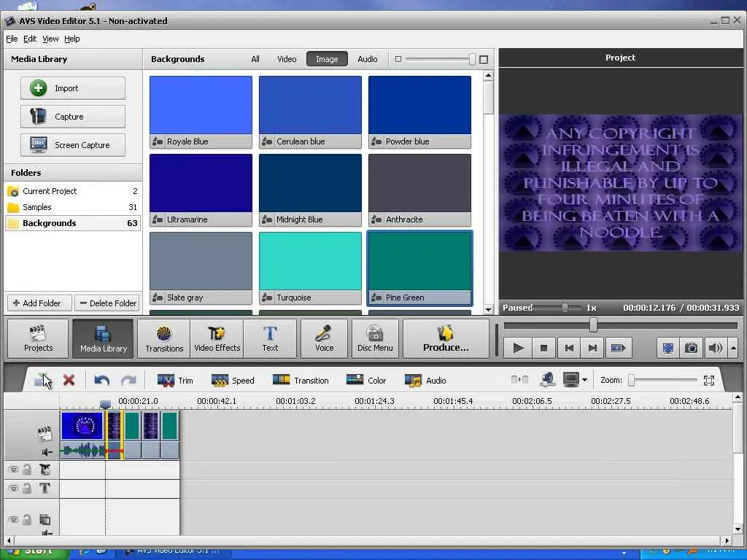Expand the Backgrounds folder in Folders list
Screen dimensions: 747x560
49,223
